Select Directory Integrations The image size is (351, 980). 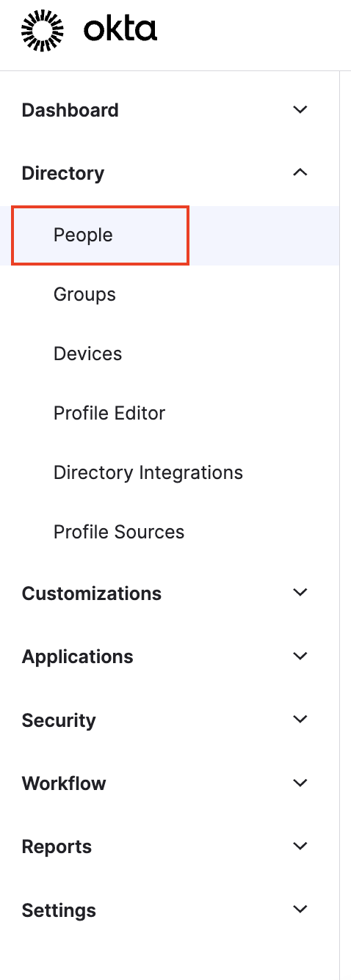point(148,472)
